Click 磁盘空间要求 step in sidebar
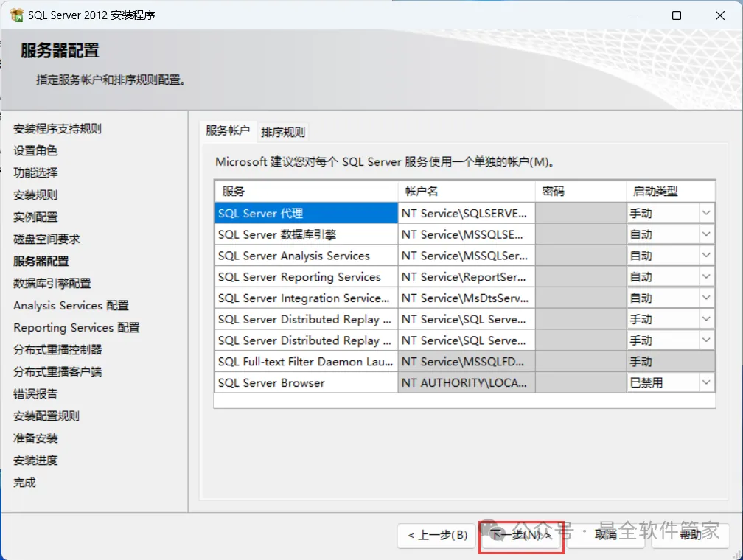The width and height of the screenshot is (743, 560). tap(46, 239)
